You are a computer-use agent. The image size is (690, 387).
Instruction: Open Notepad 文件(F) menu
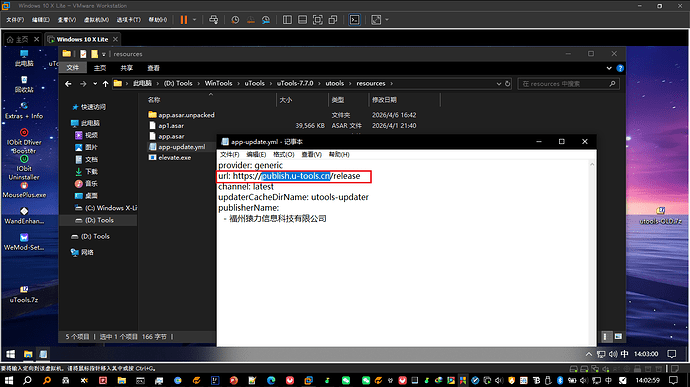coord(229,155)
